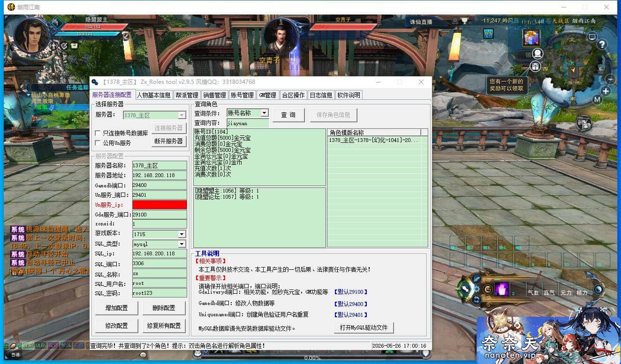Click the yin-yang icon on skill bar
Image resolution: width=621 pixels, height=364 pixels.
coord(598,290)
